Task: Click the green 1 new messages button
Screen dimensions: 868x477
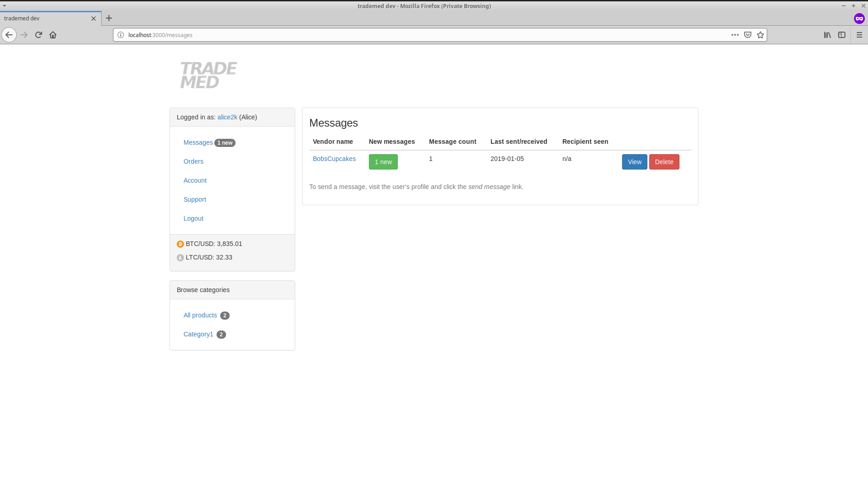Action: [x=383, y=162]
